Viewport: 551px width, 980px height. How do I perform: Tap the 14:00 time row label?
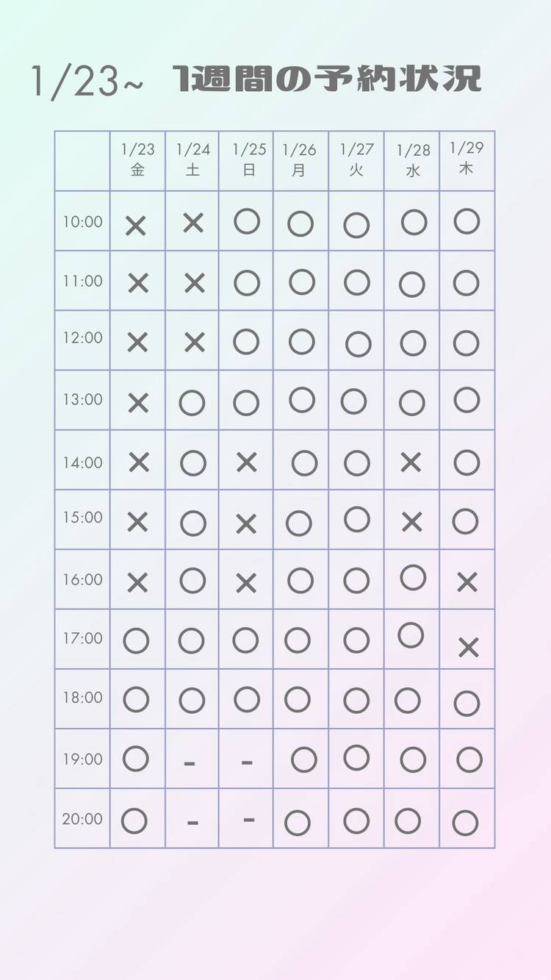point(82,463)
